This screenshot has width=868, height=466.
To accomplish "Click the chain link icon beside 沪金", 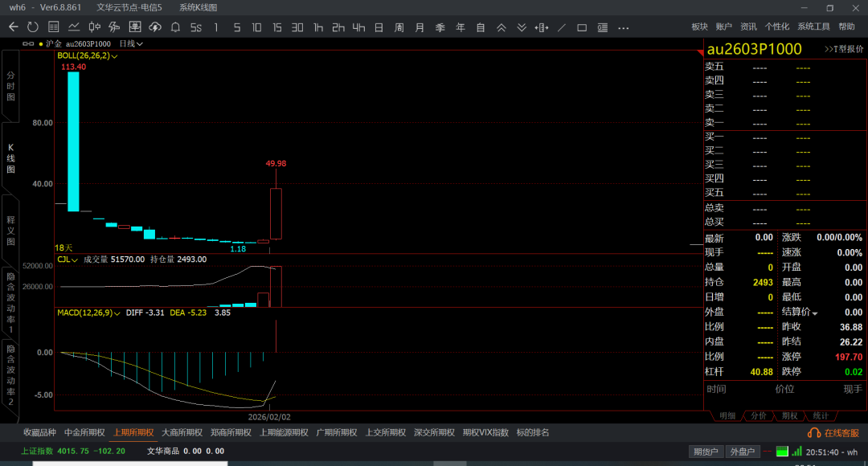I will coord(28,43).
